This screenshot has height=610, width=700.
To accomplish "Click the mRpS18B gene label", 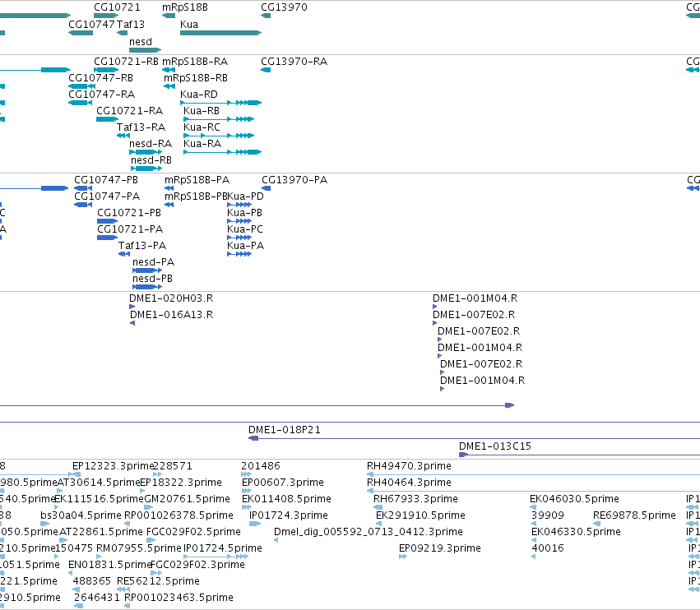I will [185, 7].
